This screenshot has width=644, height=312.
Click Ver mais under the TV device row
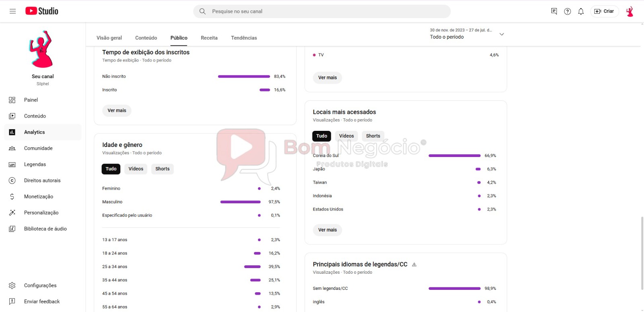click(328, 78)
